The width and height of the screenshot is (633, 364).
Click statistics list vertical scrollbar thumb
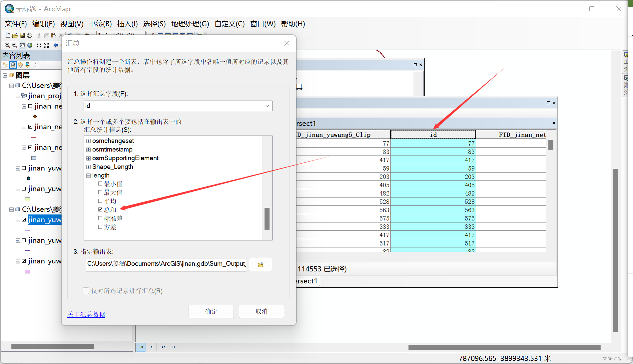coord(267,219)
